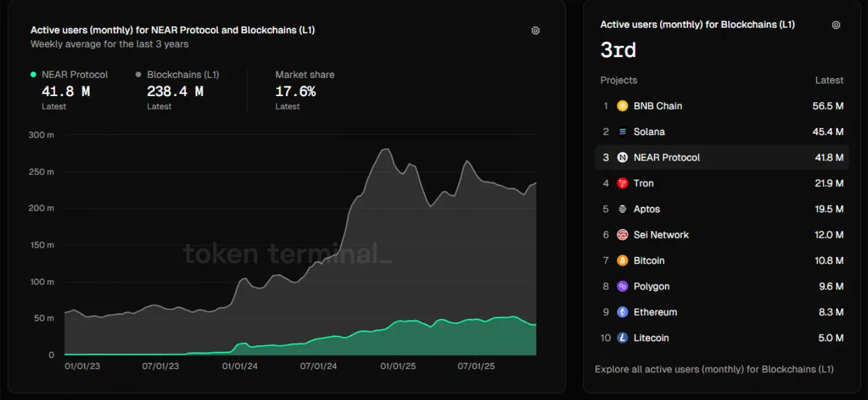Toggle Blockchains (L1) series via gray legend dot
The width and height of the screenshot is (868, 400).
coord(139,74)
